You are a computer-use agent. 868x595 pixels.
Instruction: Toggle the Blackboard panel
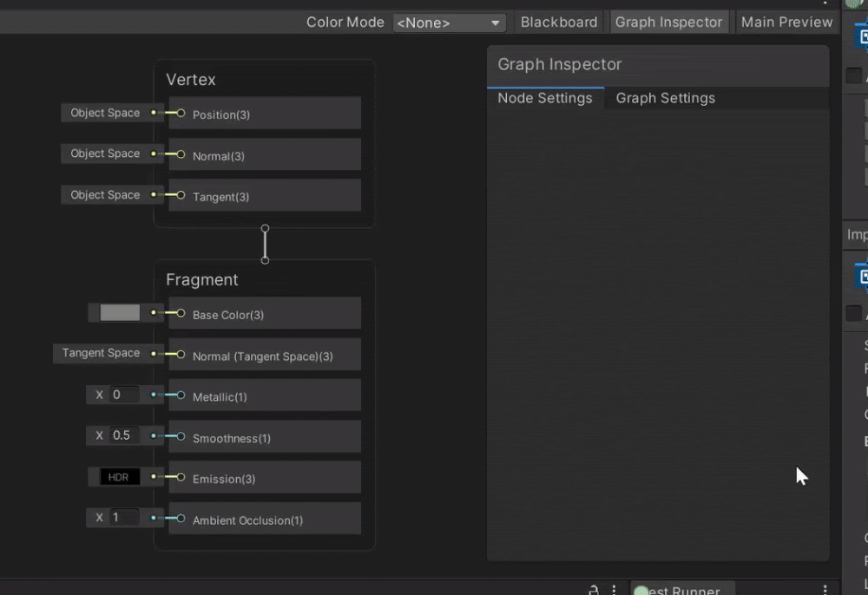[558, 23]
